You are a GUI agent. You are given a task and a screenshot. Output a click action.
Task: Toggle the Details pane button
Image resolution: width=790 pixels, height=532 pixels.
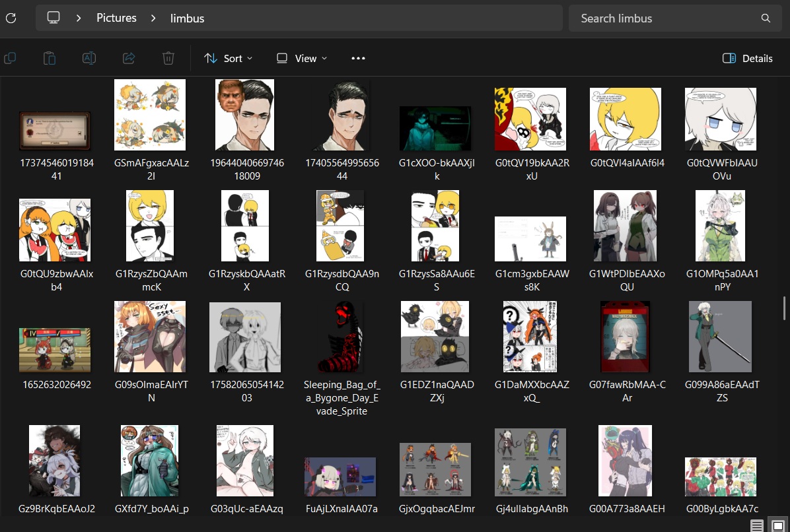pyautogui.click(x=748, y=58)
